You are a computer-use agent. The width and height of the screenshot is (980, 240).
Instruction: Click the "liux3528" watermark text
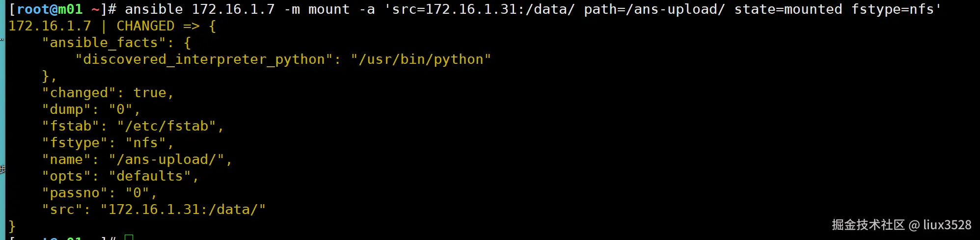[947, 225]
